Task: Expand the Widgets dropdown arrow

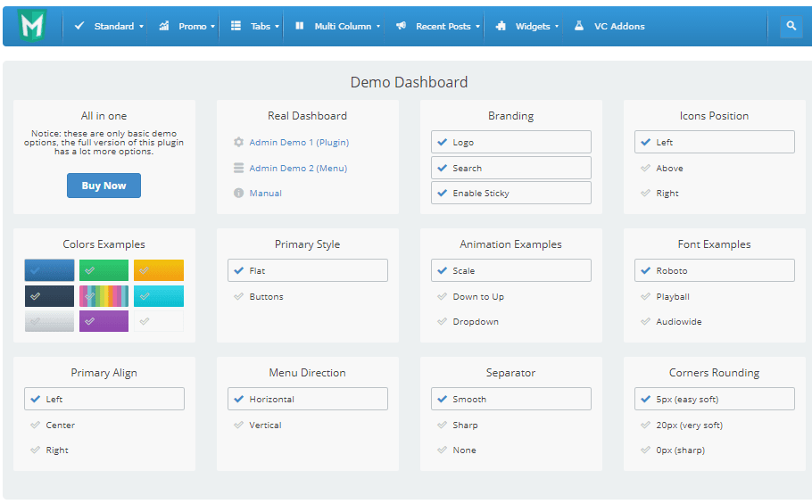Action: [x=557, y=27]
